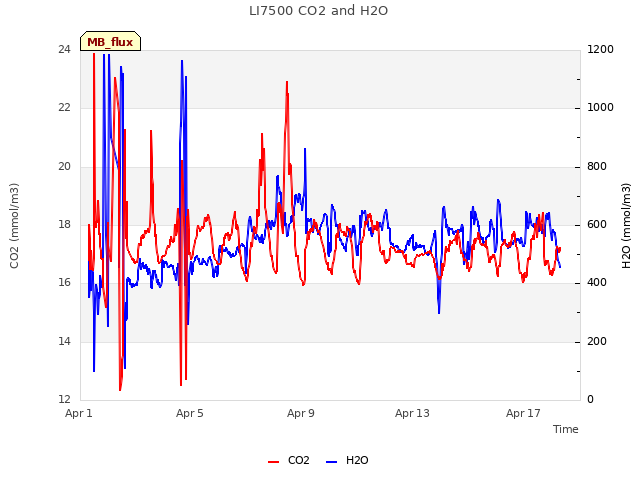Click the Apr 1 x-axis tick label
640x480 pixels.
pos(79,413)
